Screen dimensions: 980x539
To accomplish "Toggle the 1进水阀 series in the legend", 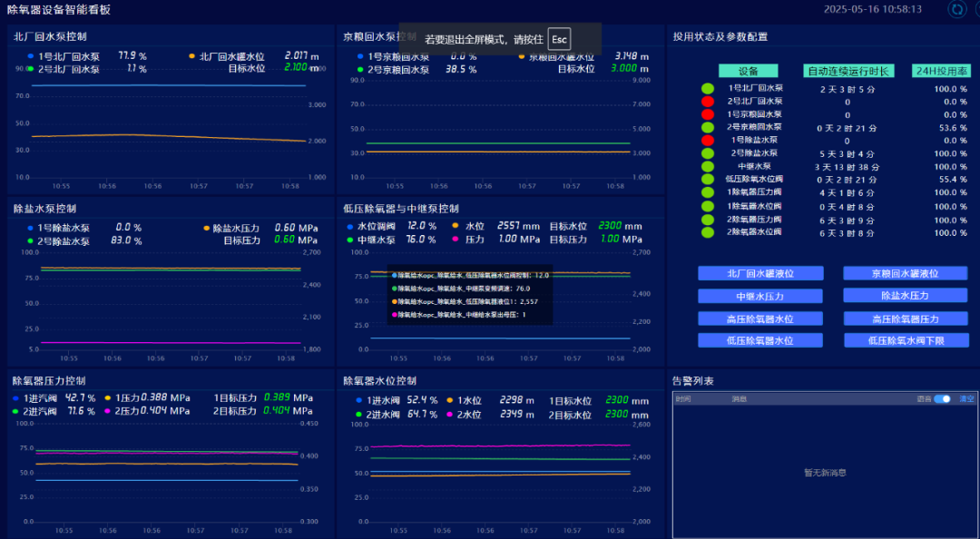I will (377, 400).
